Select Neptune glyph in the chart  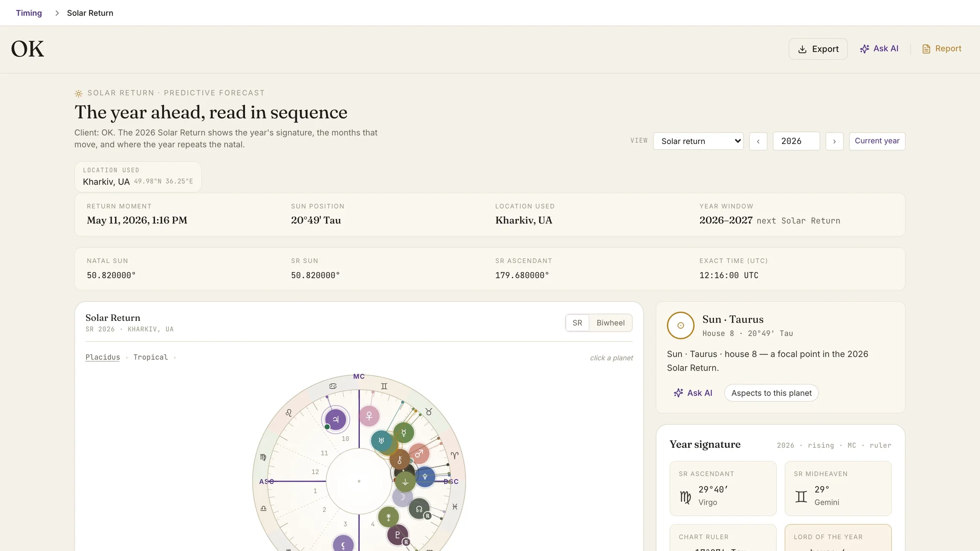click(x=424, y=476)
